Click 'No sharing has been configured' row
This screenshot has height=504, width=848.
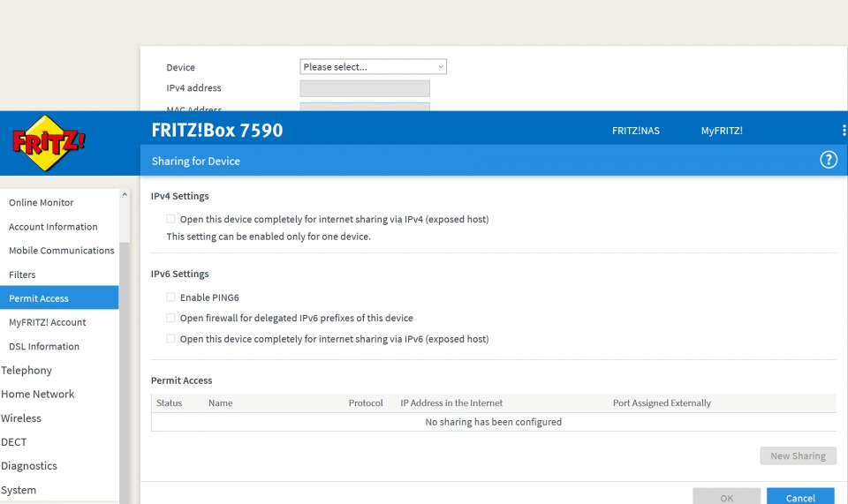pyautogui.click(x=494, y=422)
